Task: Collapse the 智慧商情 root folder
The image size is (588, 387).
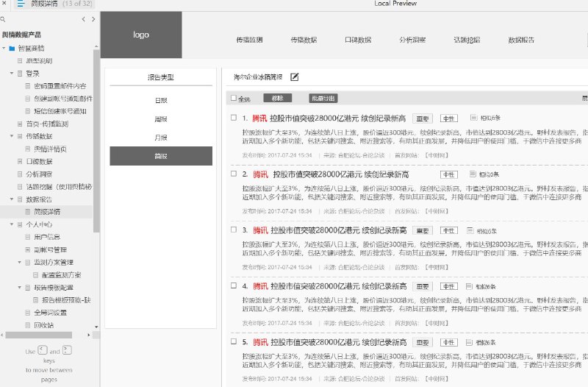Action: [x=4, y=48]
